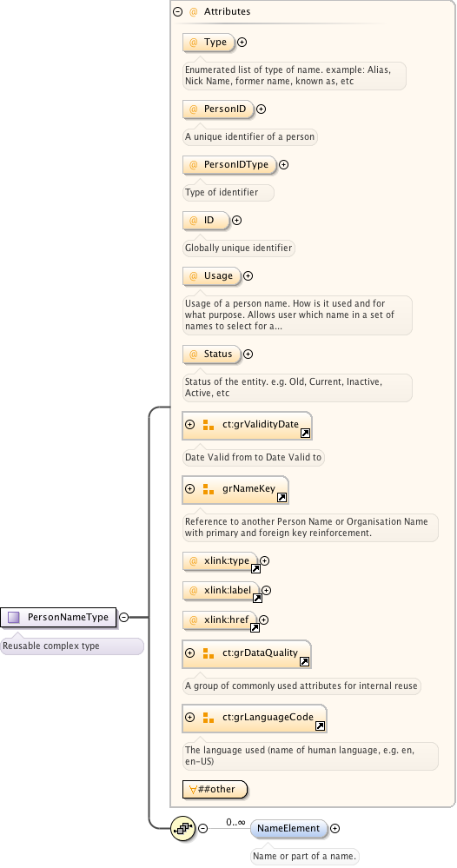Viewport: 457px width, 868px height.
Task: Open the grNameKey reference arrow icon
Action: point(281,498)
